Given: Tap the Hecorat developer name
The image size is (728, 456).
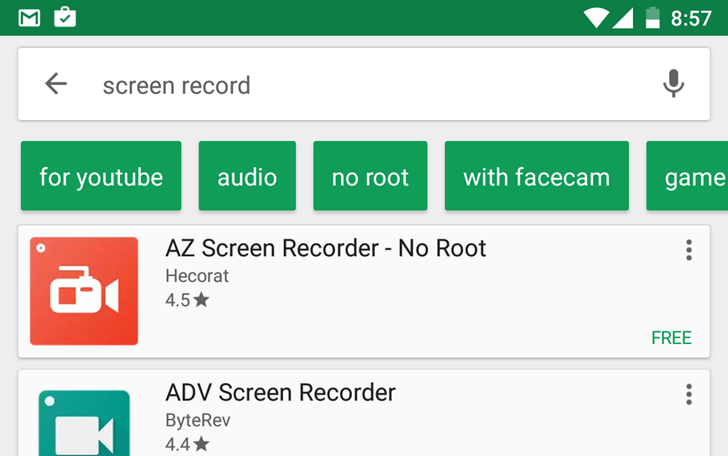Looking at the screenshot, I should tap(197, 276).
